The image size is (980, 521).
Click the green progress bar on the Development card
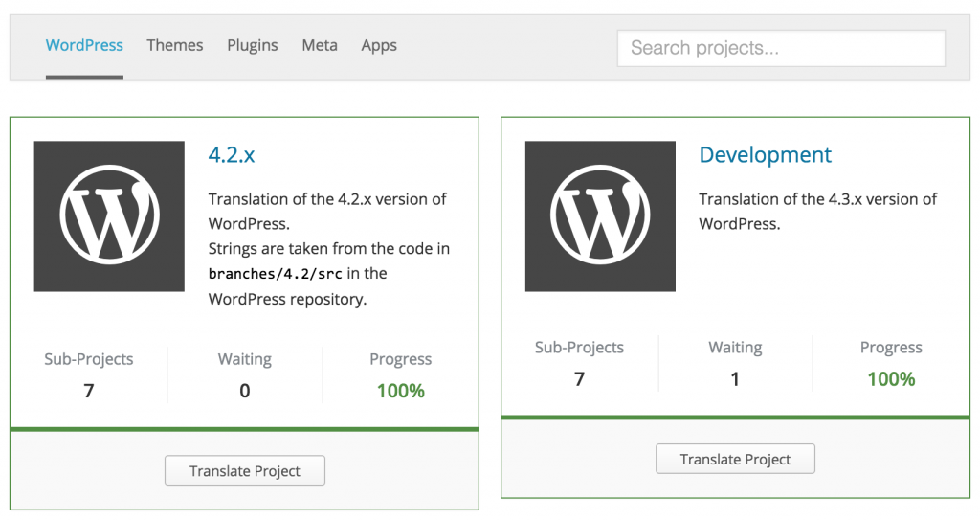point(736,418)
